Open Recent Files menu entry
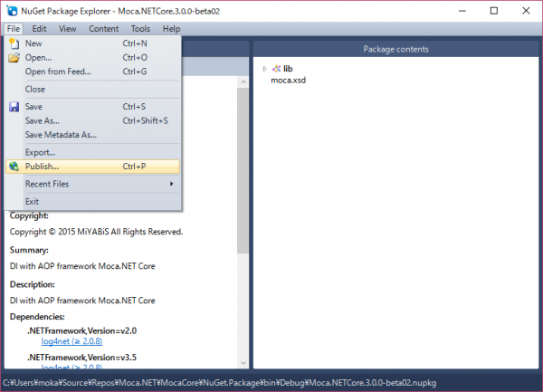Screen dimensions: 543x392 (x=92, y=184)
